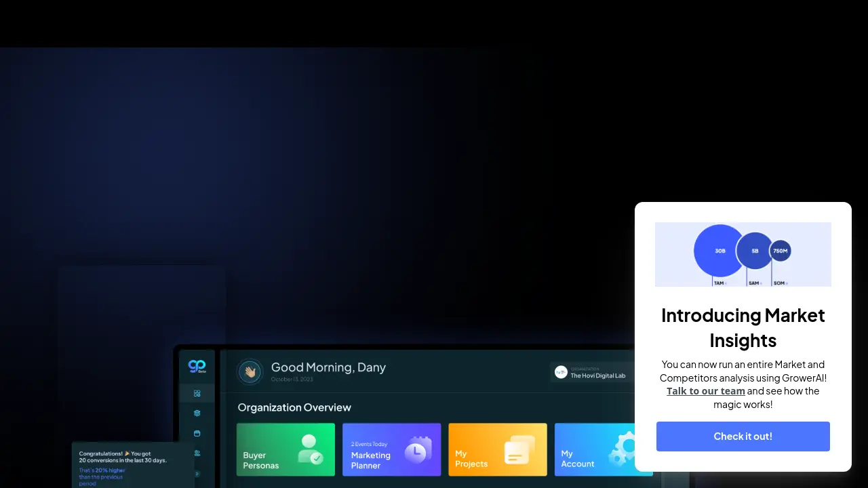Open the Marketing Planner card

click(391, 449)
